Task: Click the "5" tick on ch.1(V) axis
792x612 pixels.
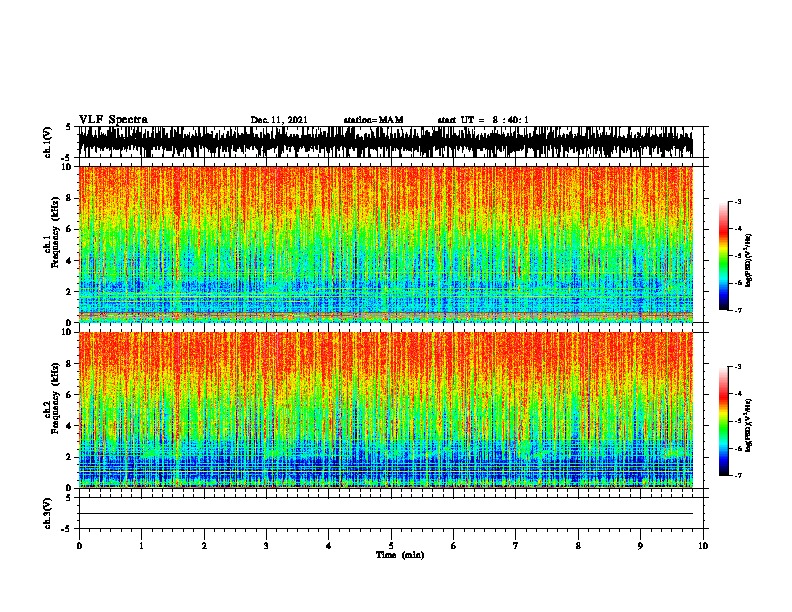Action: coord(68,127)
